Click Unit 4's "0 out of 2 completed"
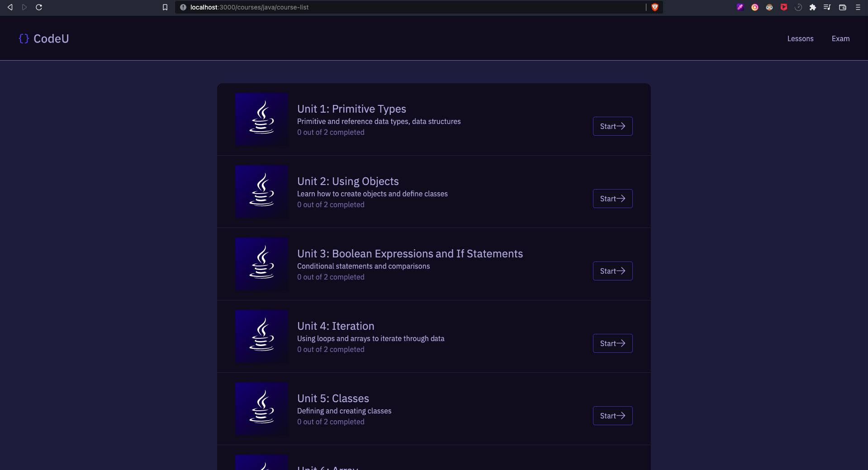The height and width of the screenshot is (470, 868). coord(331,349)
